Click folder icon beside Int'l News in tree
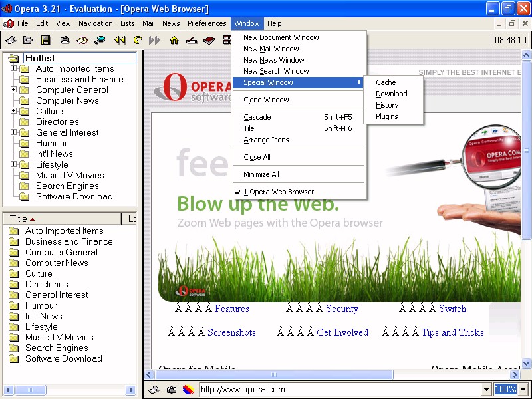Screen dimensions: 532x399 24,154
